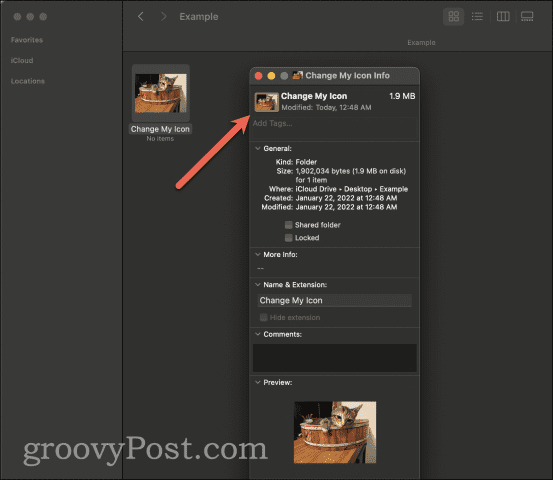Select the small folder icon in Info window
This screenshot has height=480, width=553.
(x=267, y=102)
